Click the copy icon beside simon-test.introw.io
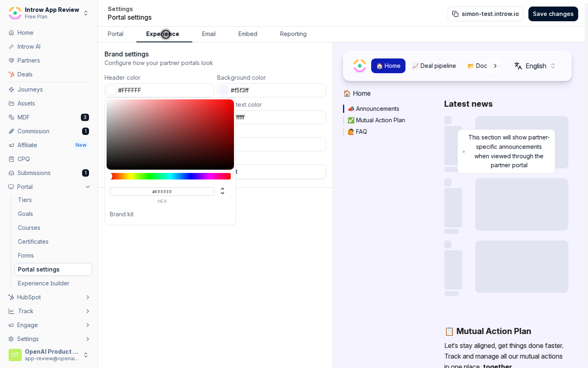Viewport: 588px width, 368px height. (x=455, y=14)
